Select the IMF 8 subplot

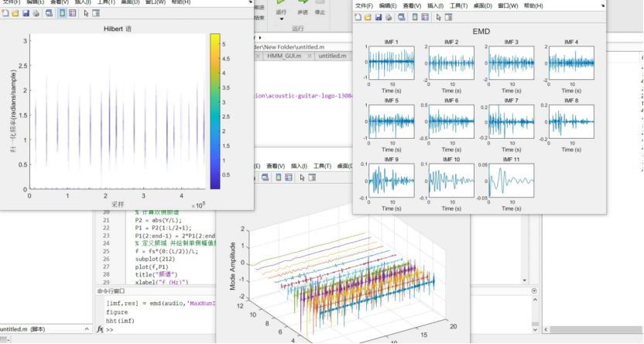tap(571, 121)
